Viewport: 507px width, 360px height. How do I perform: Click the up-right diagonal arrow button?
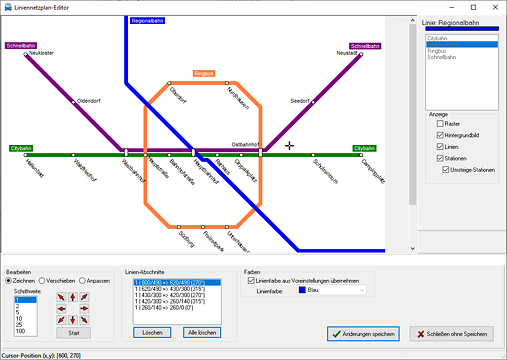(84, 297)
